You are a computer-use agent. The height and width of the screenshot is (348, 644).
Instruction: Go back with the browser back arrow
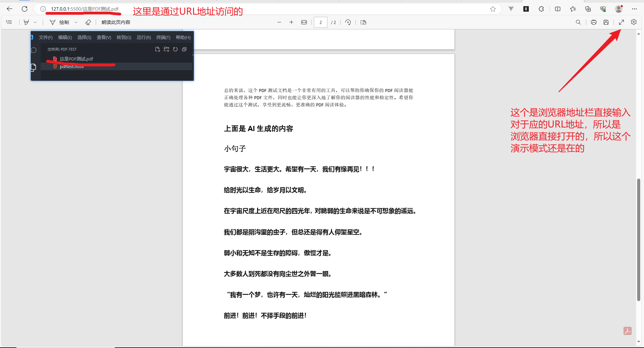(10, 9)
